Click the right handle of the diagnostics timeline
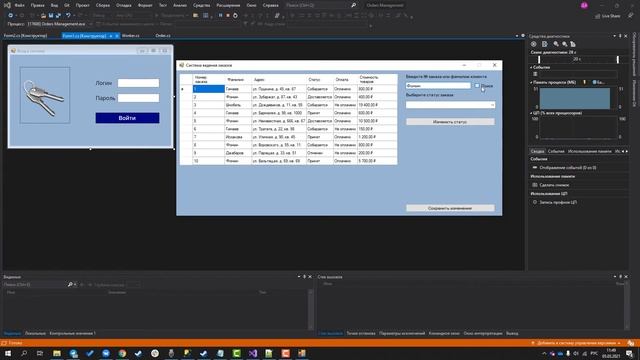The width and height of the screenshot is (640, 360). [618, 60]
